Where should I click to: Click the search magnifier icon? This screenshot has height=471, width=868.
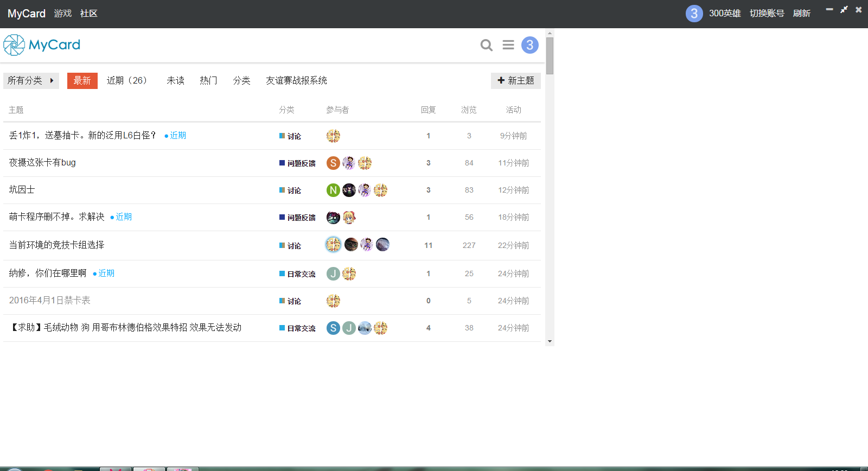coord(487,45)
